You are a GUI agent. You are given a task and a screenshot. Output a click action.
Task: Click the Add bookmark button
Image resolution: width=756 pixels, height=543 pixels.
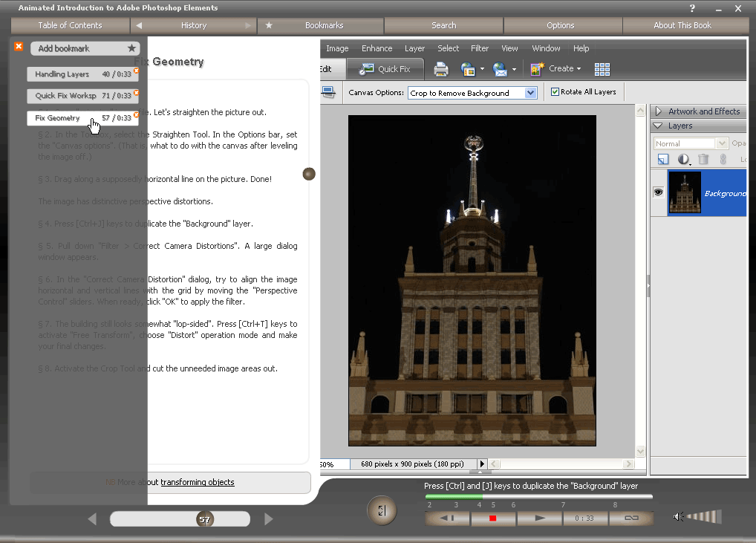click(x=85, y=48)
